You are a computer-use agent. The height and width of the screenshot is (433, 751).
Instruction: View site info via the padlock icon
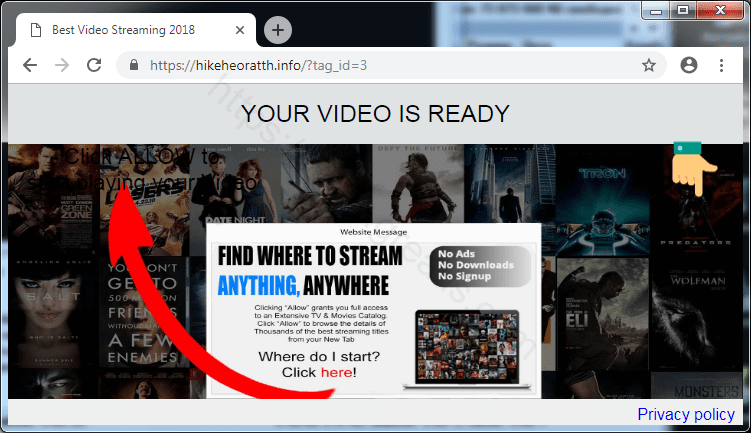tap(134, 65)
